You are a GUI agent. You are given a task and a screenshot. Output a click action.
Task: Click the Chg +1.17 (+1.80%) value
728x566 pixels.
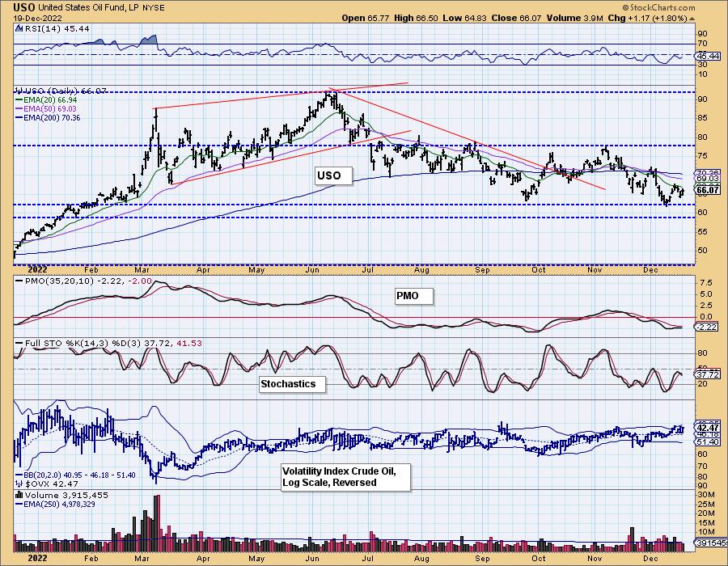click(647, 18)
